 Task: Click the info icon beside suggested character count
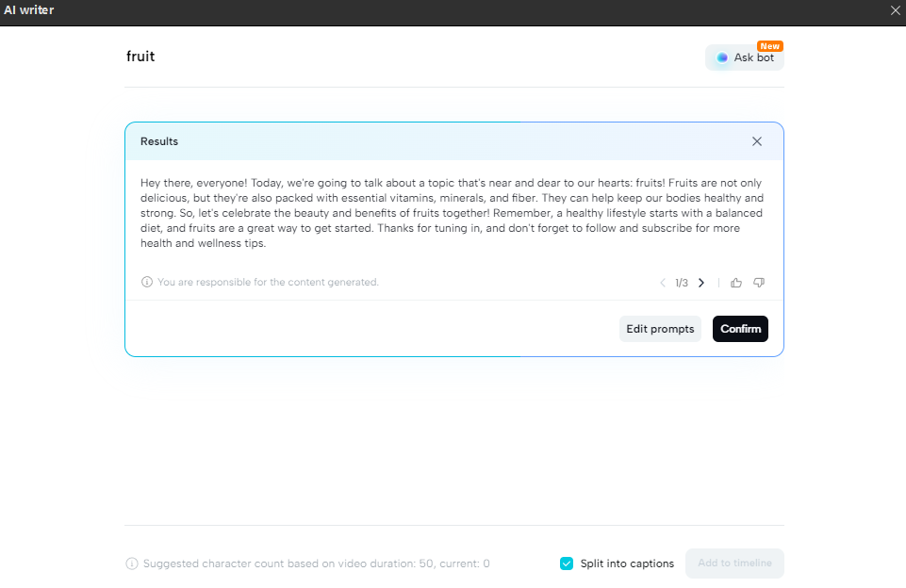132,563
